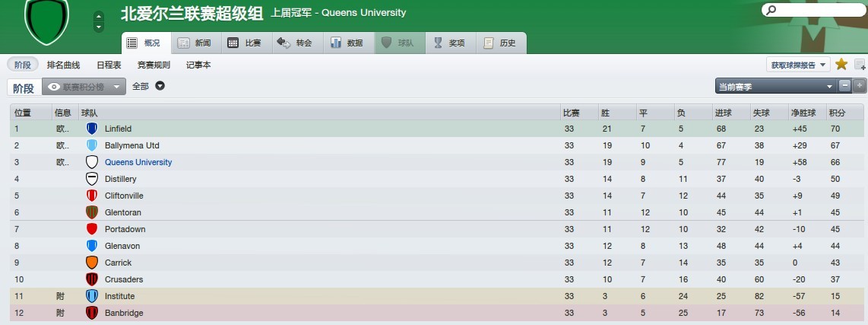Viewport: 868px width, 325px height.
Task: Sort table by 球队 column header
Action: pyautogui.click(x=319, y=113)
